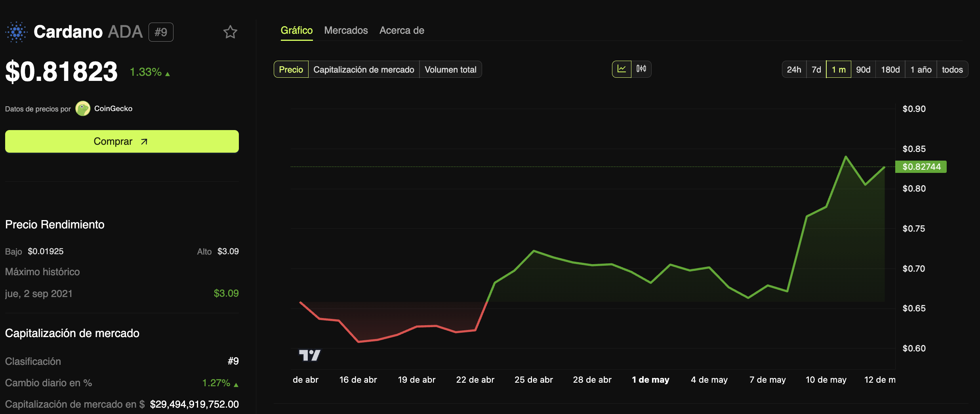The height and width of the screenshot is (414, 980).
Task: Click the 16 de abr axis label
Action: [x=358, y=380]
